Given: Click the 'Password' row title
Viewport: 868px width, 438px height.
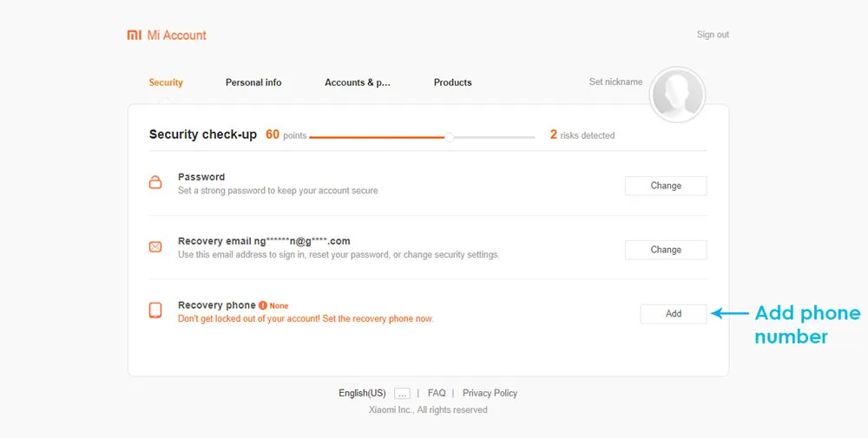Looking at the screenshot, I should point(201,177).
